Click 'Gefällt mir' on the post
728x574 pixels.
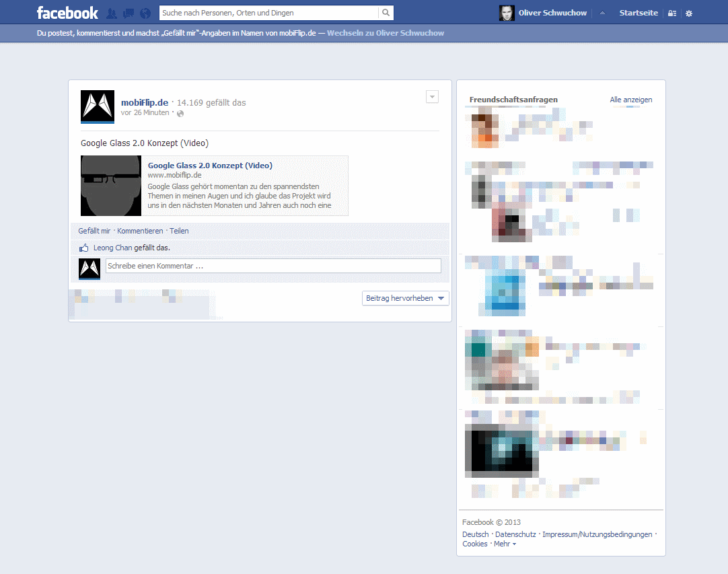pyautogui.click(x=94, y=231)
